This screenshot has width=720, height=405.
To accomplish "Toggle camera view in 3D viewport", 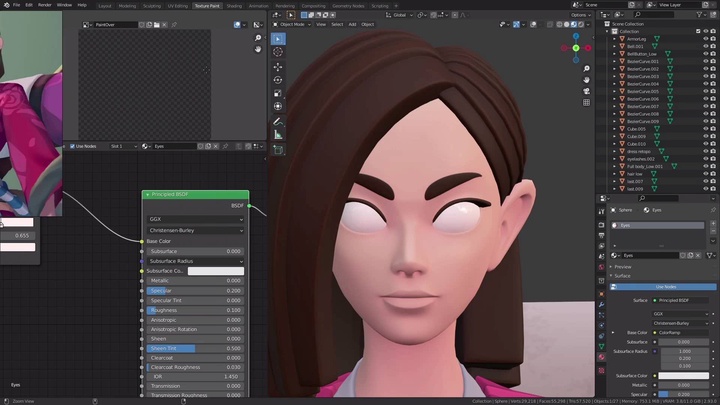I will [586, 91].
